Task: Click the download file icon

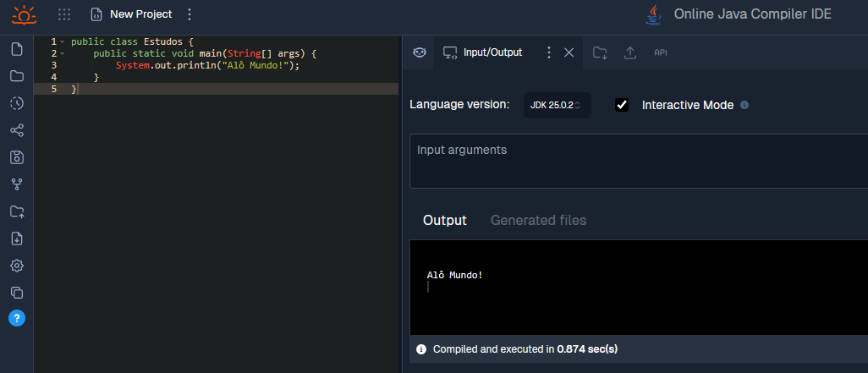Action: point(17,239)
